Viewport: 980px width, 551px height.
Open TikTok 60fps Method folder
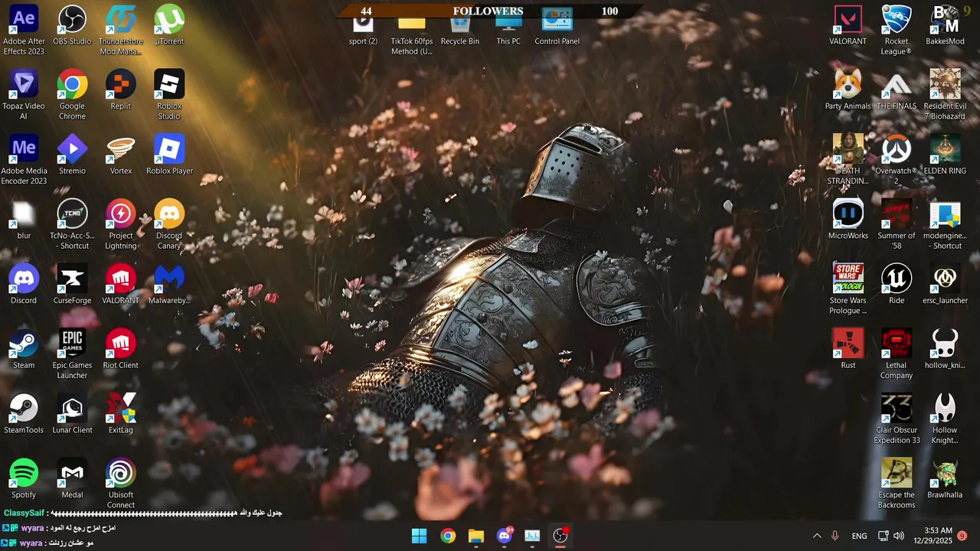[411, 36]
